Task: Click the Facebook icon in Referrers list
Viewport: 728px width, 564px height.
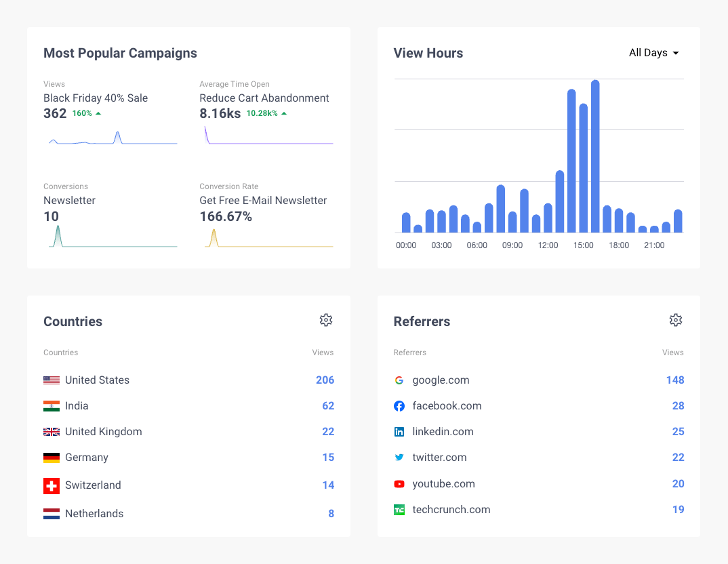Action: coord(399,406)
